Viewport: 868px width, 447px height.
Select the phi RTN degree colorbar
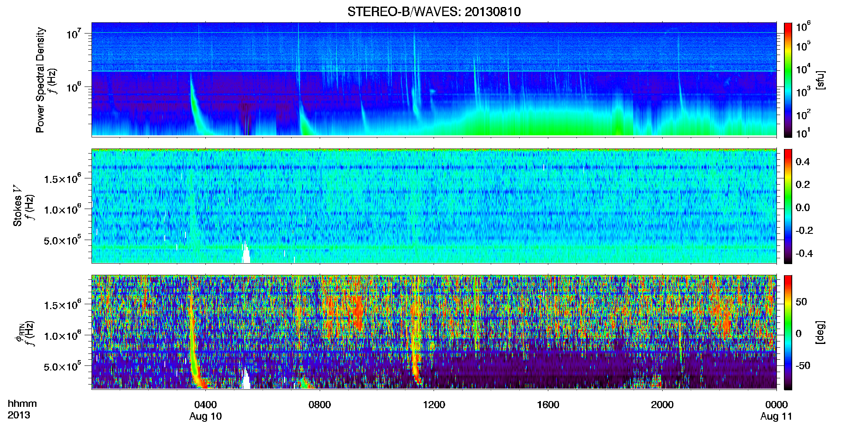click(x=788, y=332)
